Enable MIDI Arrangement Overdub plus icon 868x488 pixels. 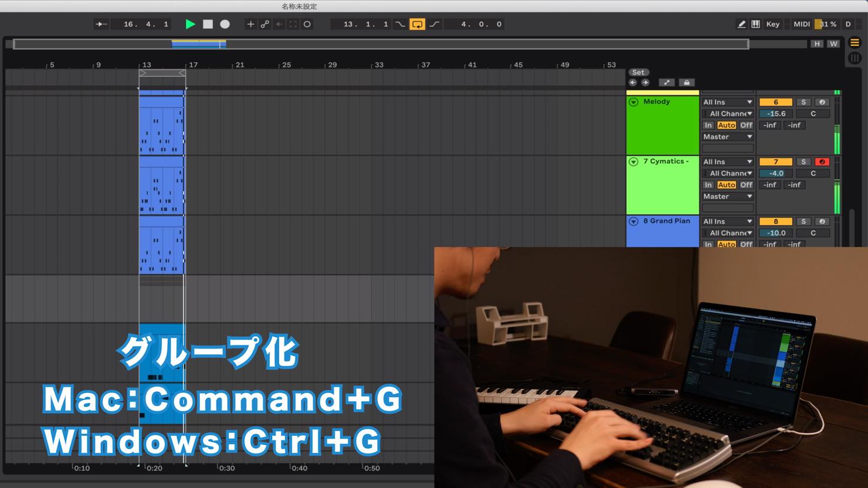pos(250,24)
